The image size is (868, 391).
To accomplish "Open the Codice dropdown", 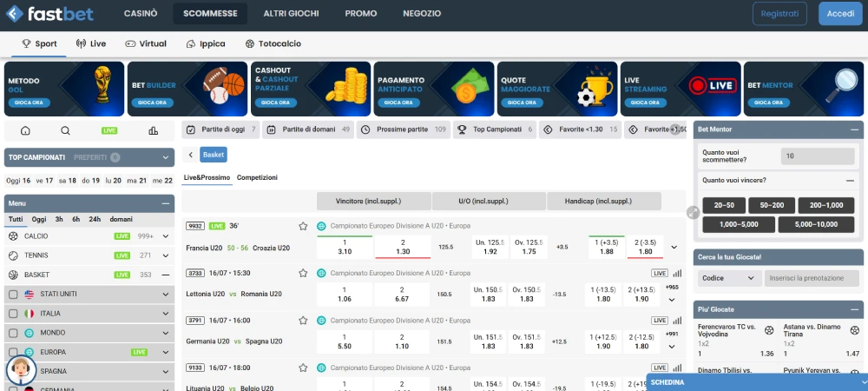I will 729,278.
